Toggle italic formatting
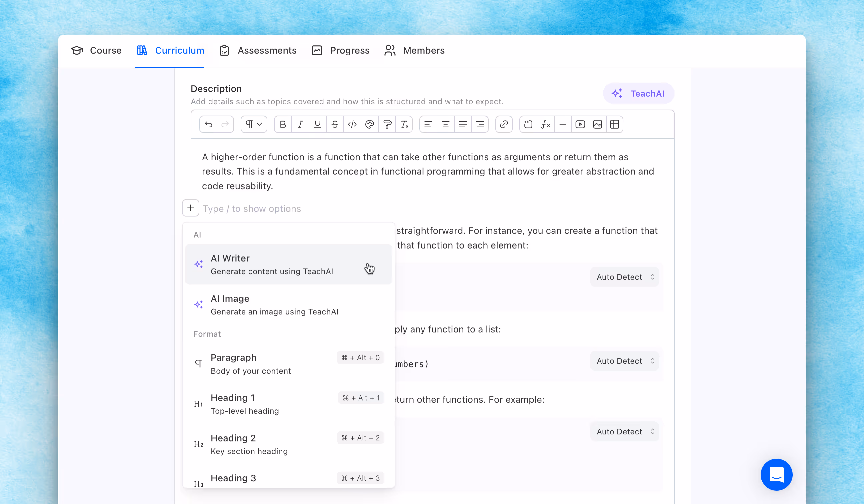Screen dimensions: 864x504 click(300, 124)
